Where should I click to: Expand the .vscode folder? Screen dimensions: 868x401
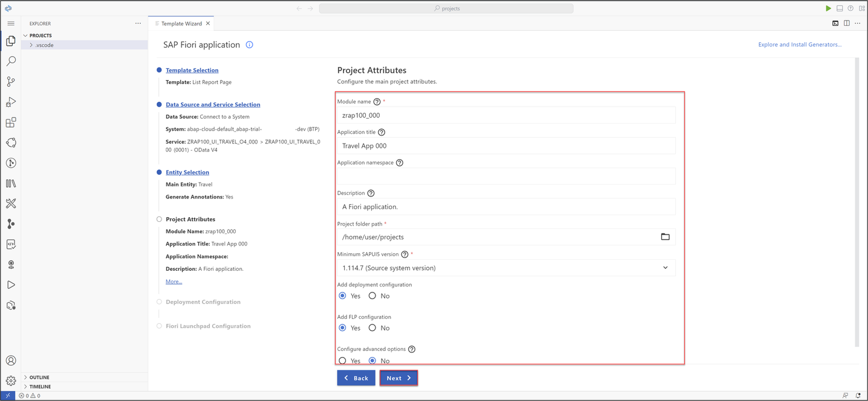(x=85, y=45)
